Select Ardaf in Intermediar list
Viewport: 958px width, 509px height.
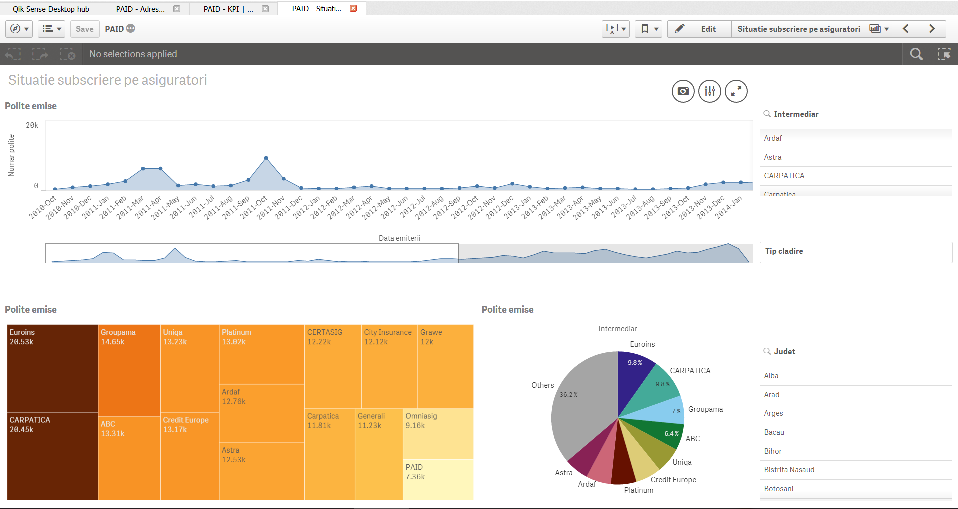856,138
